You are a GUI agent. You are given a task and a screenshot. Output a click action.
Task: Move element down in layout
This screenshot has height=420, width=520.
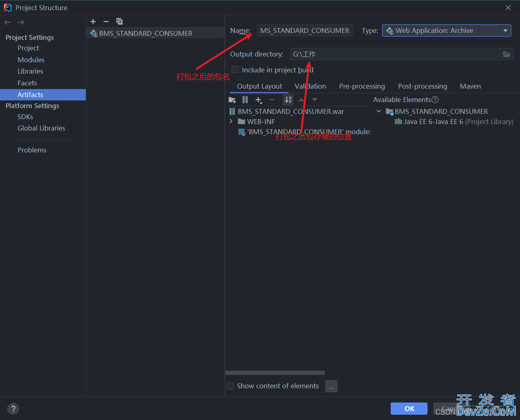[x=315, y=100]
